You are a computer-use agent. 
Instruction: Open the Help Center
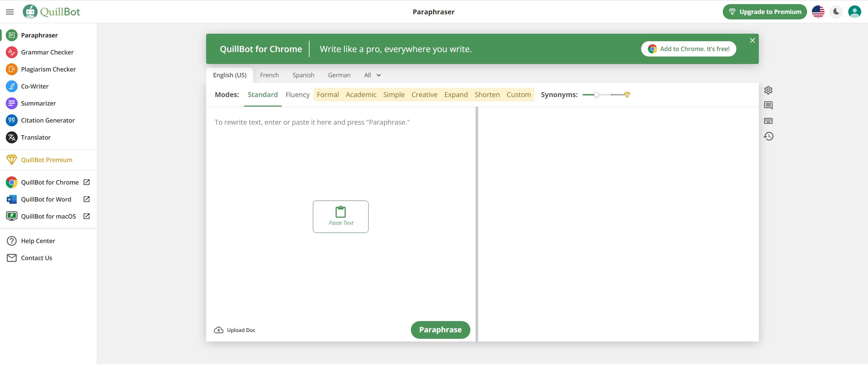point(48,241)
